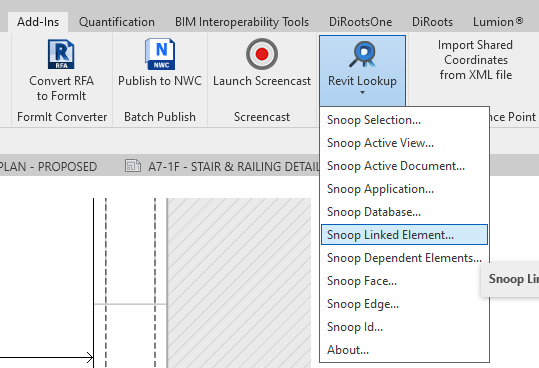
Task: Select Snoop Face... menu entry
Action: (405, 281)
